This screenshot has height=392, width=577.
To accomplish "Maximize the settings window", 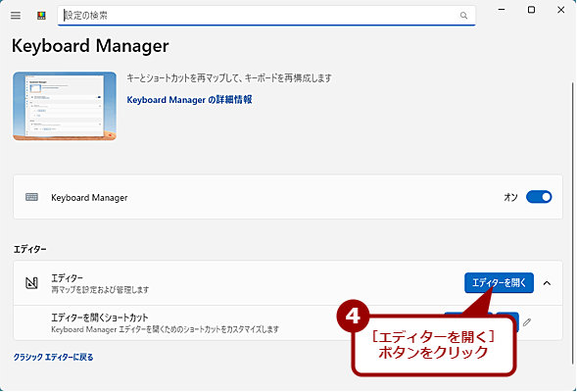I will (531, 10).
